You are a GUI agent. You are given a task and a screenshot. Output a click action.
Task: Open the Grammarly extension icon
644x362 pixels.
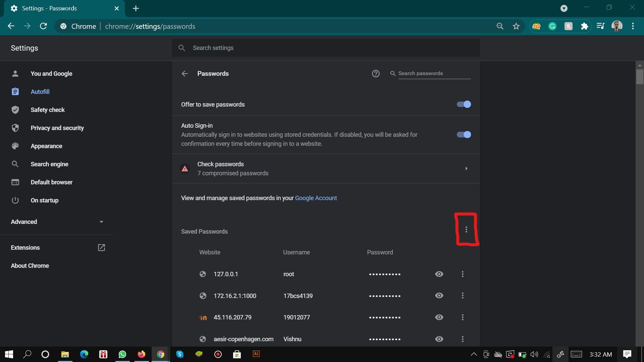(552, 26)
